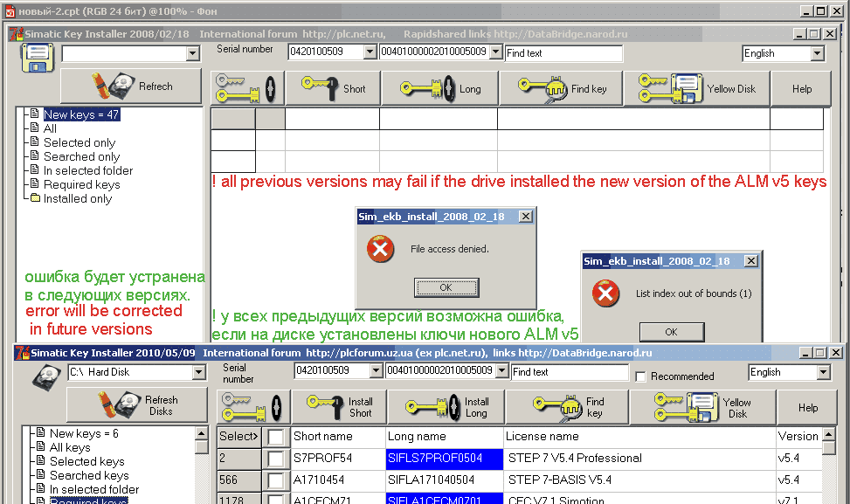
Task: Click red error icon in File access denied dialog
Action: click(x=381, y=249)
